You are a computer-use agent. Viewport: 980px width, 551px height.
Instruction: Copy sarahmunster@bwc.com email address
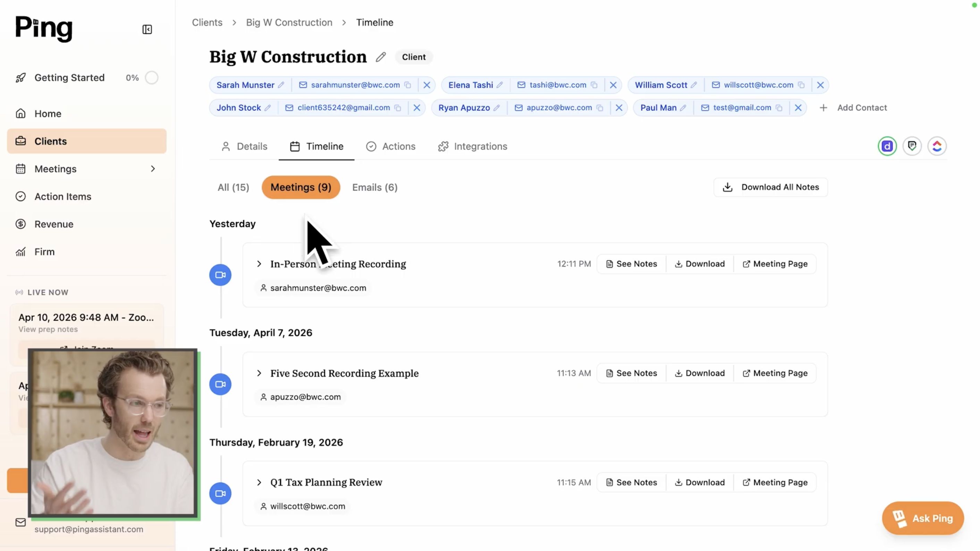pyautogui.click(x=407, y=85)
